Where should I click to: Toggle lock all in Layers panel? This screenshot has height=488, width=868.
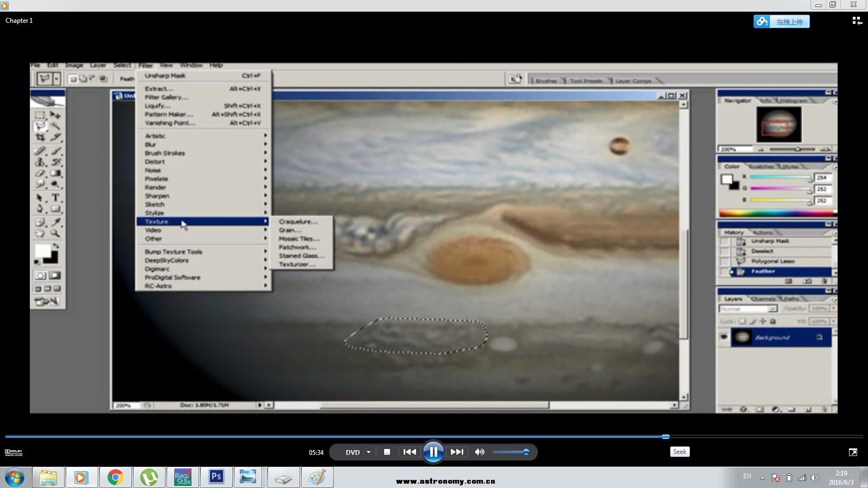coord(773,322)
